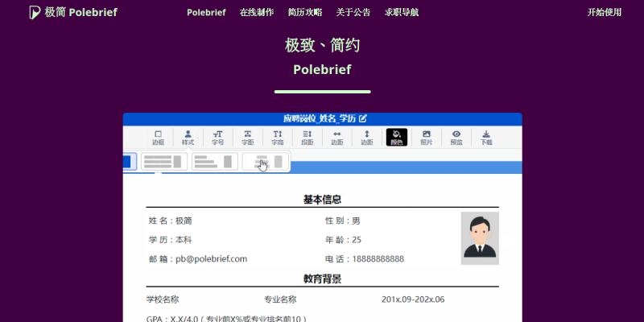
Task: Click the resume title 应聘岗位_姓名_学历
Action: tap(320, 118)
